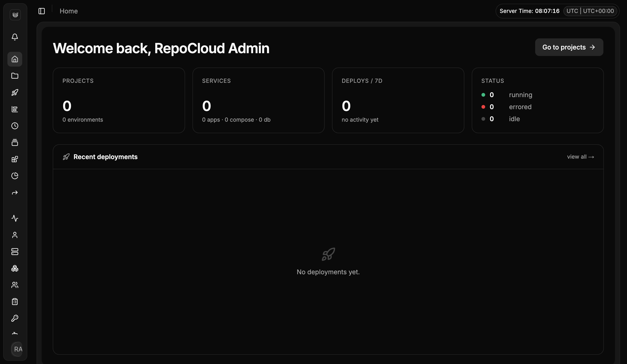The height and width of the screenshot is (364, 627).
Task: Click the whale logo in the sidebar
Action: [x=15, y=15]
